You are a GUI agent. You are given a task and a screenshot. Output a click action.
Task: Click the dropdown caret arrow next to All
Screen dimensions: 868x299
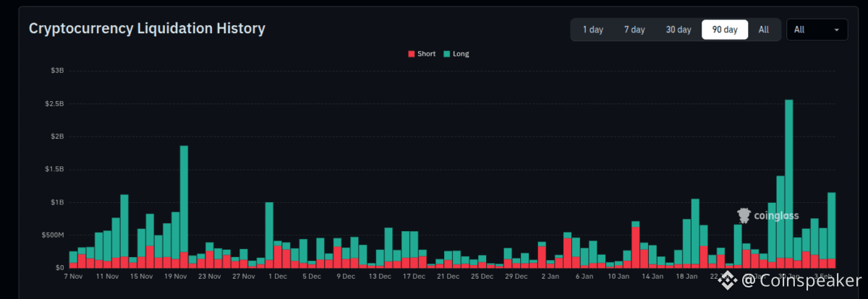click(x=837, y=30)
